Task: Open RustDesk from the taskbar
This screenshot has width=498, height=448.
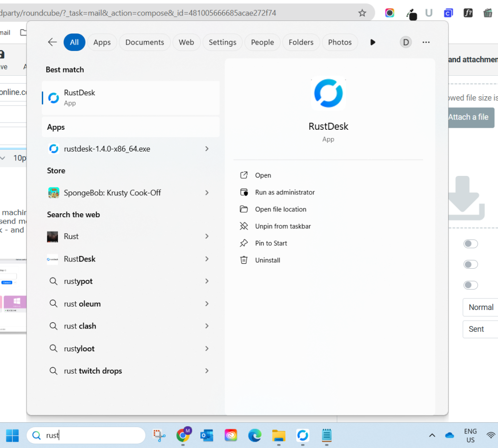Action: (x=302, y=435)
